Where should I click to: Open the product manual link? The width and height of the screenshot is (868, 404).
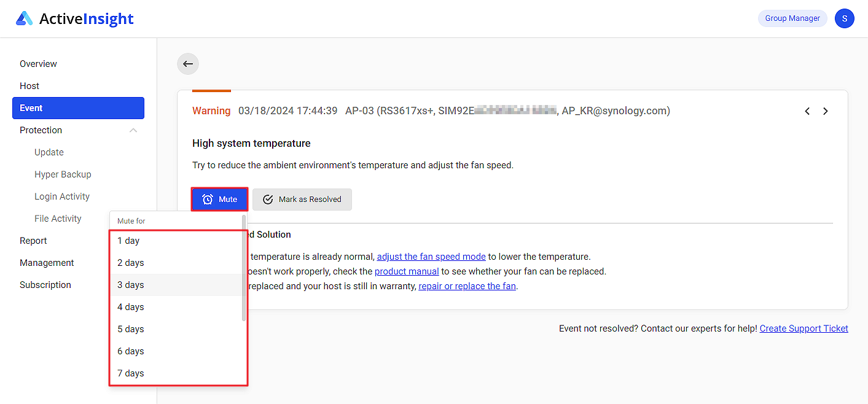pos(407,271)
